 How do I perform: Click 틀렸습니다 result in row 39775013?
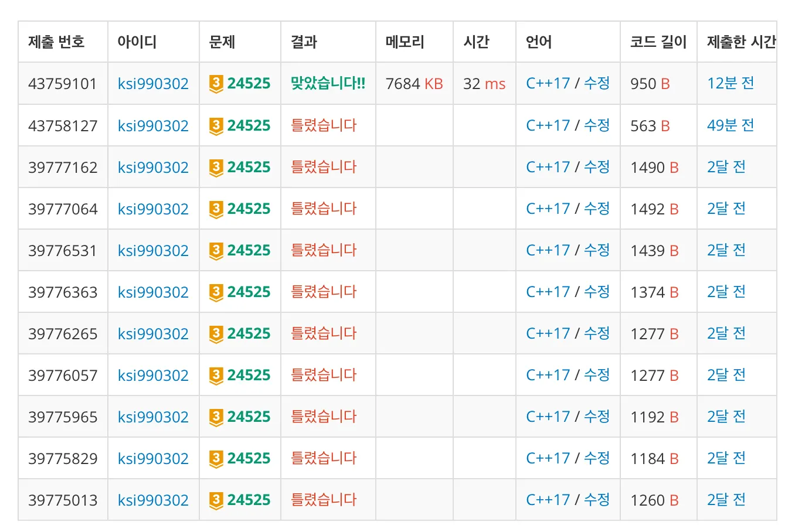click(324, 499)
